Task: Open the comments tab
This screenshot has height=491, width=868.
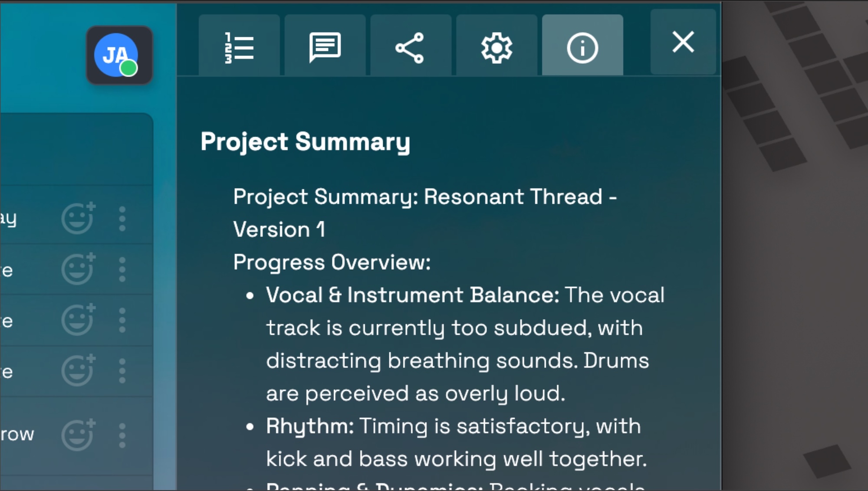Action: (x=325, y=46)
